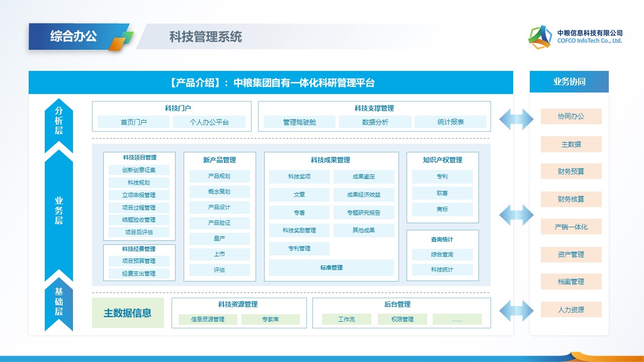Select the 综合办公 header tab

pos(73,36)
